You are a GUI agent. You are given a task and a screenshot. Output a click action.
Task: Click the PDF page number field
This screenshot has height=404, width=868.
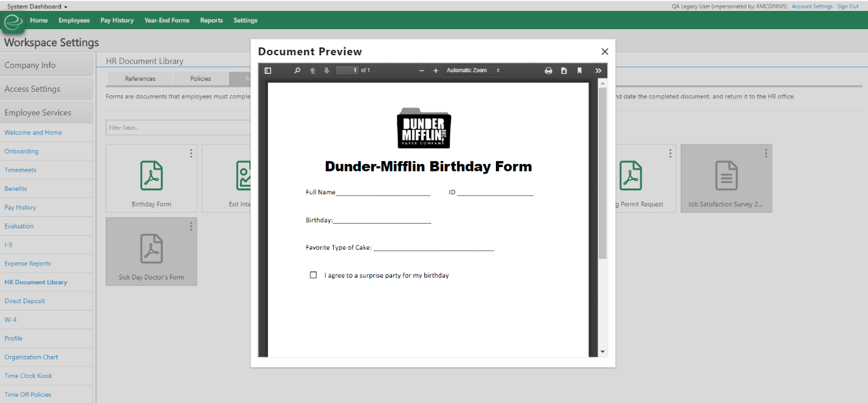click(x=347, y=70)
